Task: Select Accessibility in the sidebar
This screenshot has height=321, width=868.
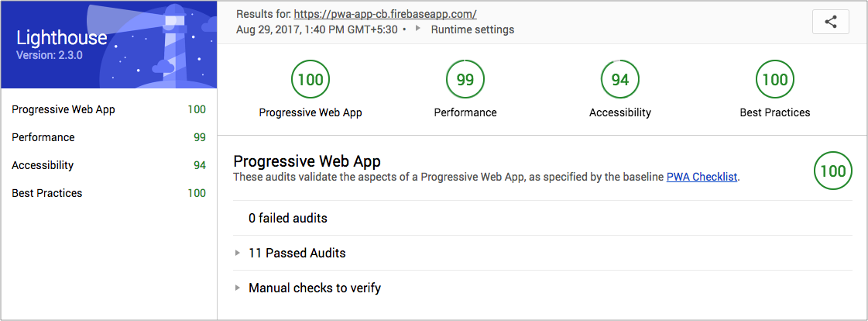Action: 43,165
